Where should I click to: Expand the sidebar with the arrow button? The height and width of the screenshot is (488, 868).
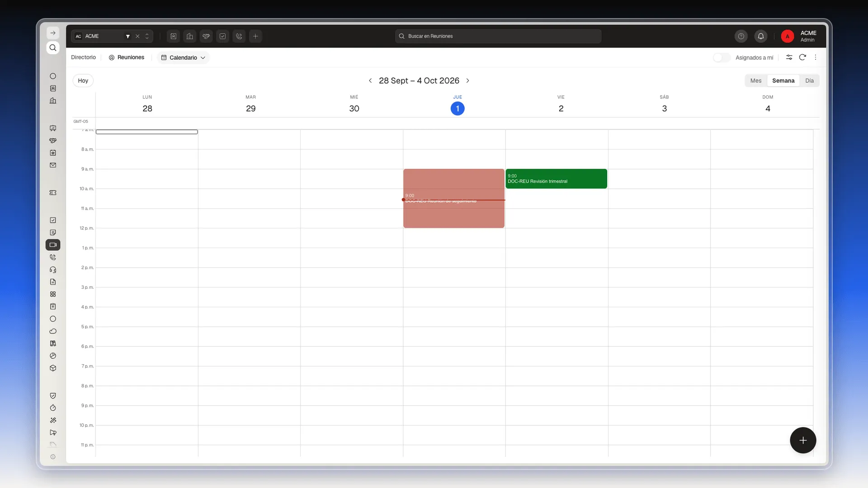[x=53, y=33]
